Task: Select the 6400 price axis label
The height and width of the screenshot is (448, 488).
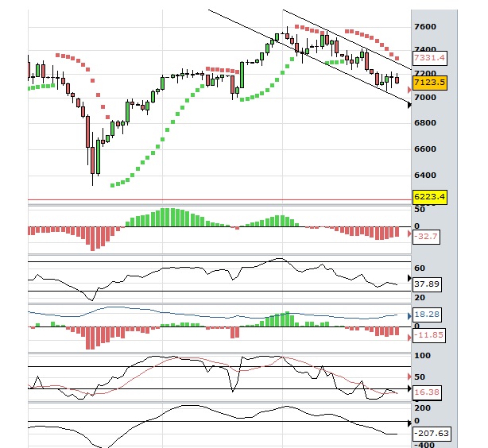Action: point(425,176)
